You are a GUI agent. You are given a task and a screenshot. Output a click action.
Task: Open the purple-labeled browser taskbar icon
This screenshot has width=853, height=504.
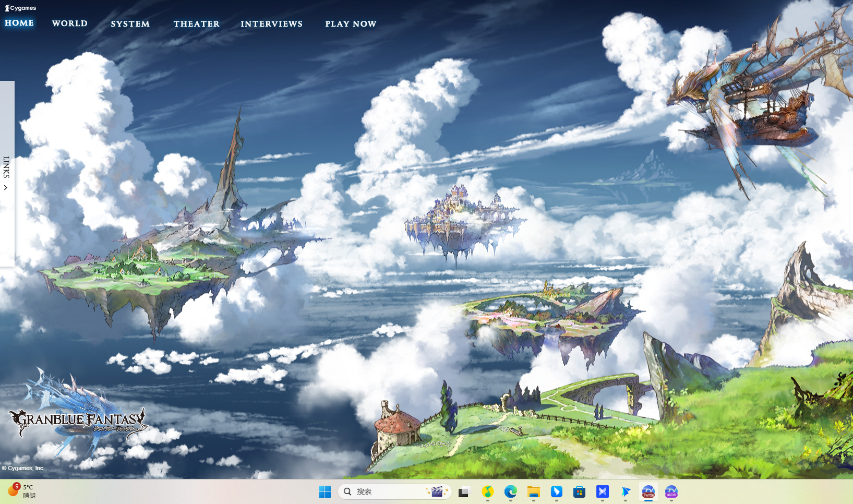click(x=671, y=491)
